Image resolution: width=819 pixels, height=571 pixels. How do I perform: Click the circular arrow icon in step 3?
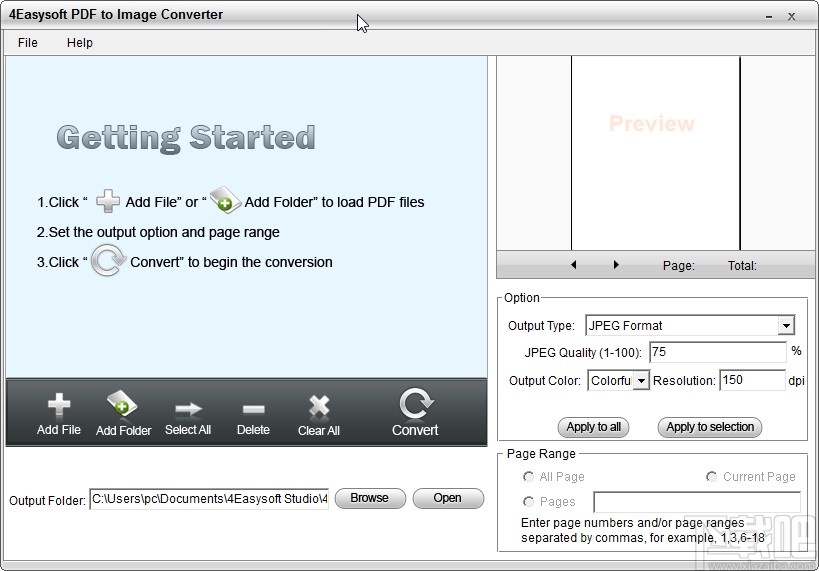108,260
